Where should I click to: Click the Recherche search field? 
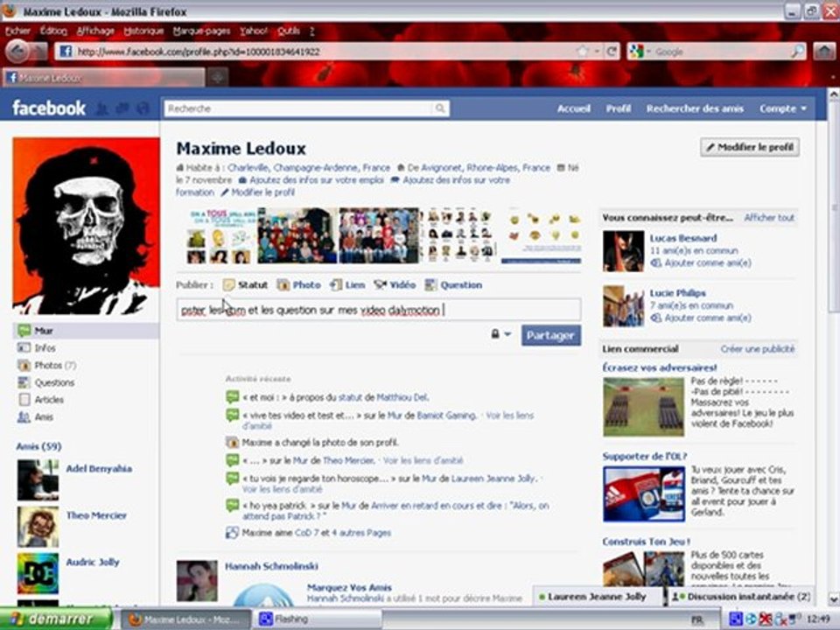click(x=299, y=108)
